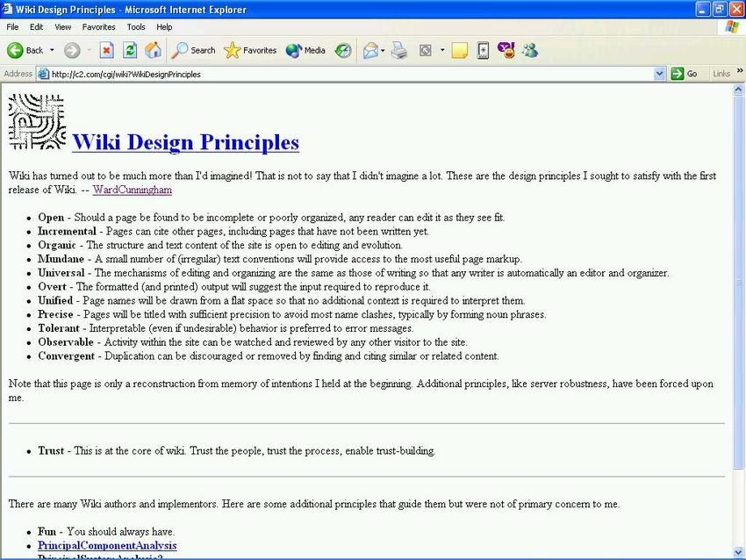The width and height of the screenshot is (746, 560).
Task: Click the handheld device toolbar icon
Action: tap(483, 50)
